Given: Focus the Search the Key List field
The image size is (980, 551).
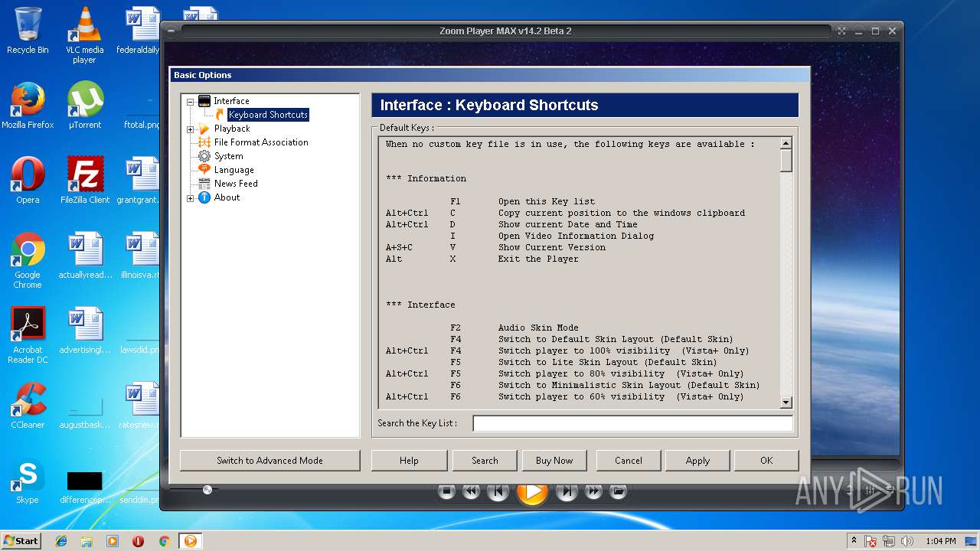Looking at the screenshot, I should (x=632, y=424).
